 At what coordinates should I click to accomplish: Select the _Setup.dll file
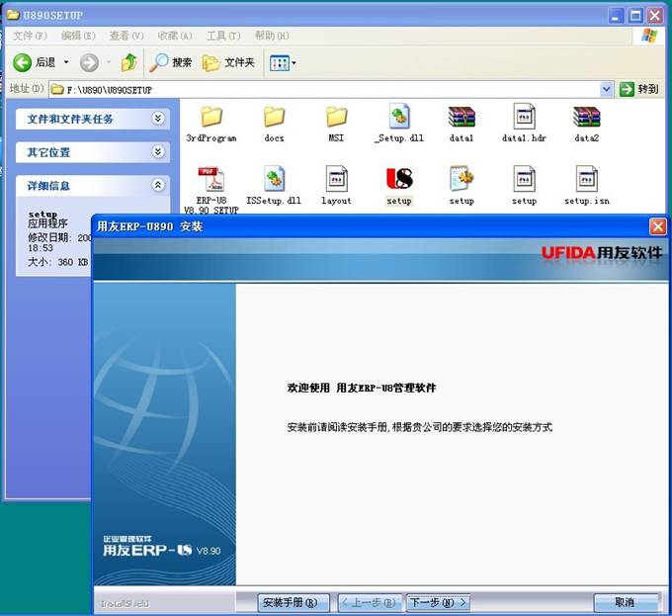[399, 124]
